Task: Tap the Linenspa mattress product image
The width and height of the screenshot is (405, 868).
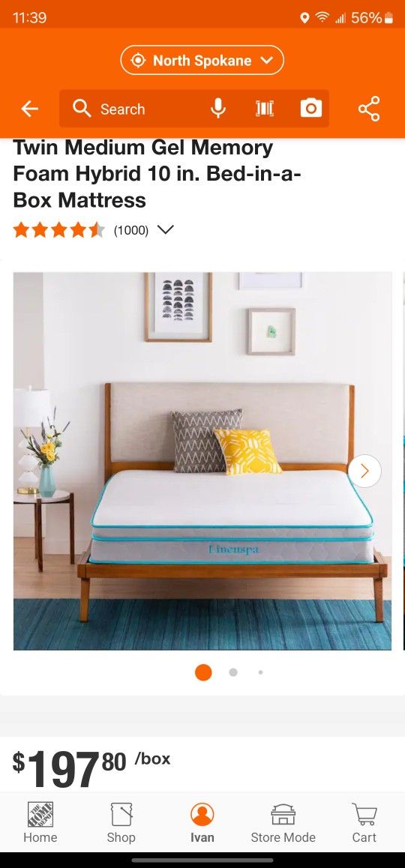Action: 202,461
